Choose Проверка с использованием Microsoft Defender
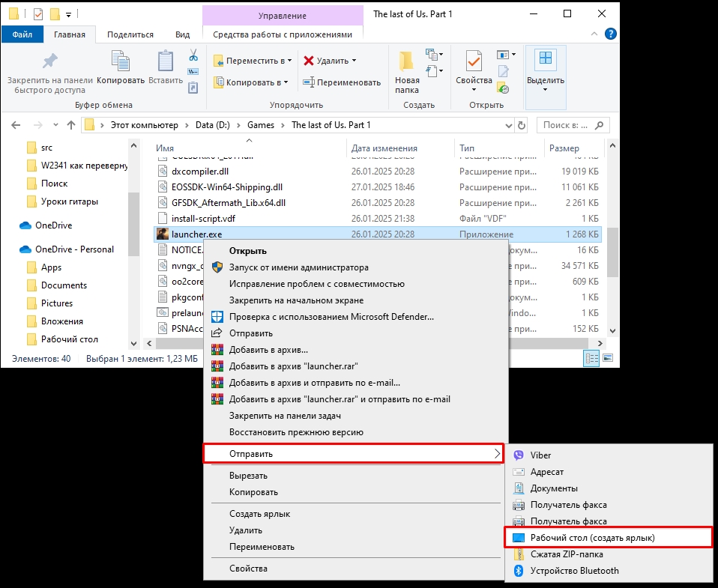The image size is (718, 588). [x=356, y=317]
